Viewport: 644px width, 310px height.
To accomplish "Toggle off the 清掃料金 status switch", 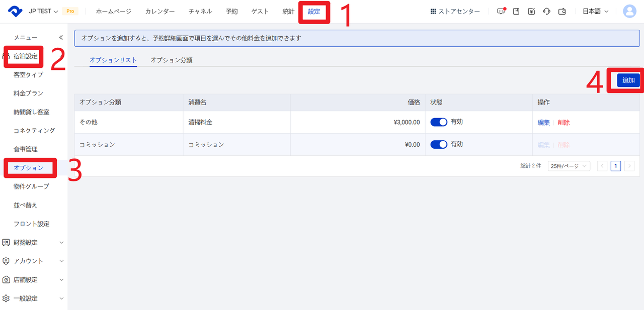I will (439, 122).
